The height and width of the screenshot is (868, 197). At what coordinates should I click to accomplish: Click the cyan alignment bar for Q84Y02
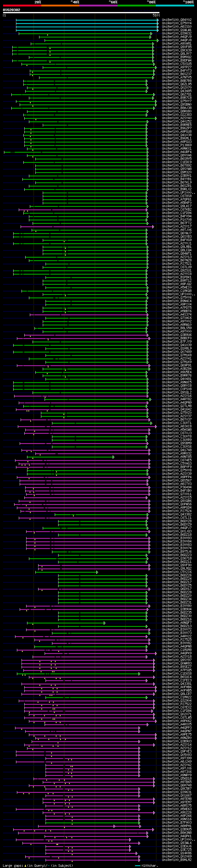(x=87, y=20)
